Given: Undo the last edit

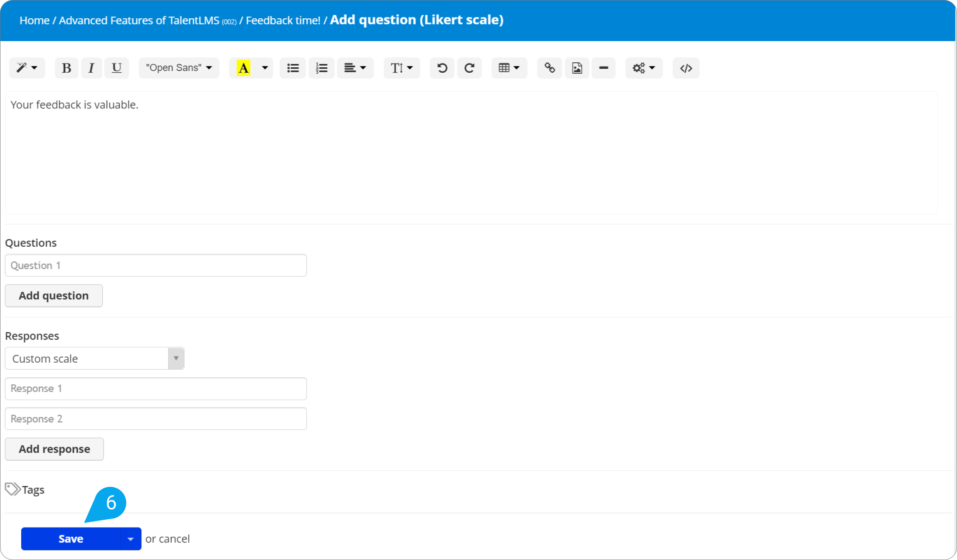Looking at the screenshot, I should (442, 68).
